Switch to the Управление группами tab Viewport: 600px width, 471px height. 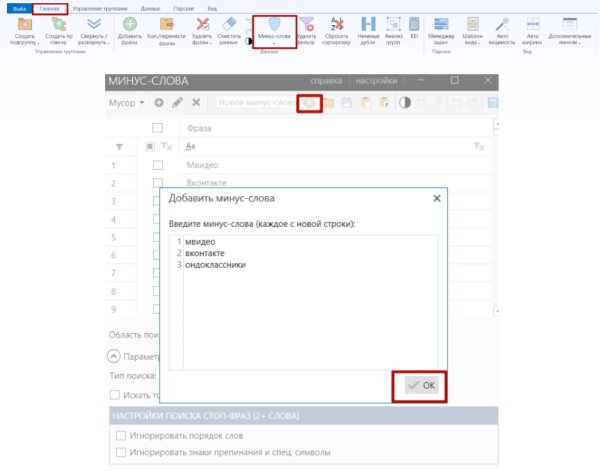[x=100, y=7]
